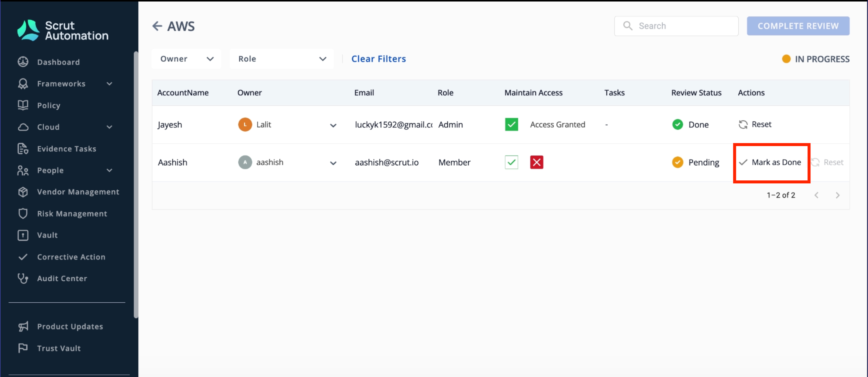
Task: Click aashish's gray avatar
Action: pos(245,162)
